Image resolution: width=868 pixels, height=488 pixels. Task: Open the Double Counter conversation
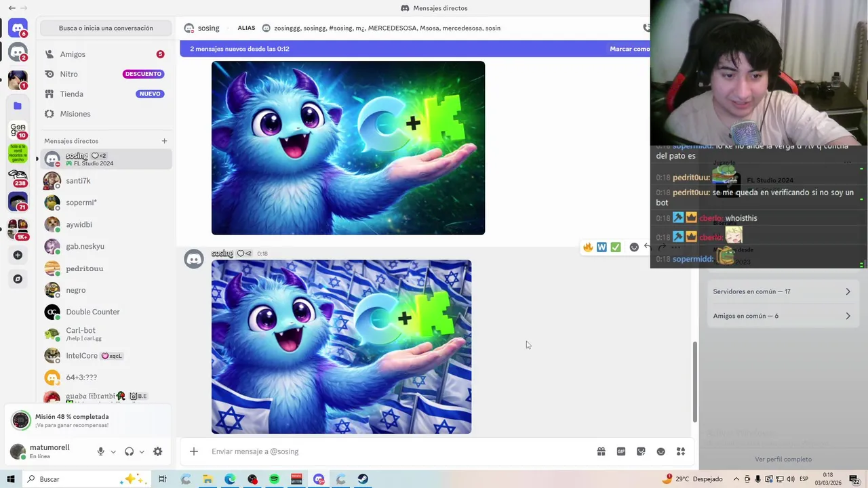(x=106, y=312)
